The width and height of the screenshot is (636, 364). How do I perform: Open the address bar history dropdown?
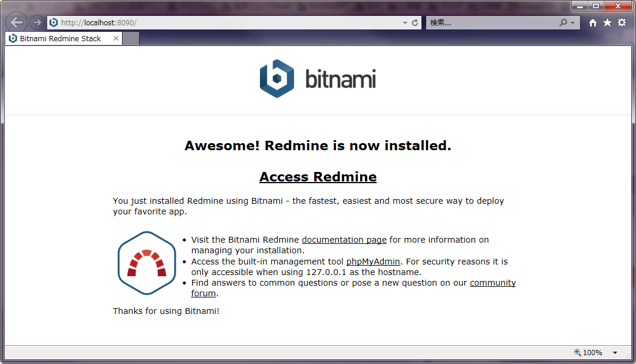(405, 22)
